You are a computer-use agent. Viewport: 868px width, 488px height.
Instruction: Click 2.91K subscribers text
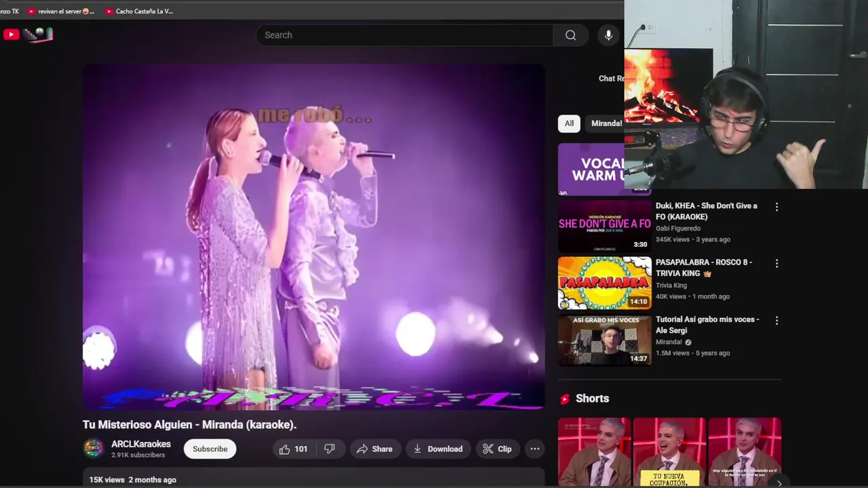(138, 455)
